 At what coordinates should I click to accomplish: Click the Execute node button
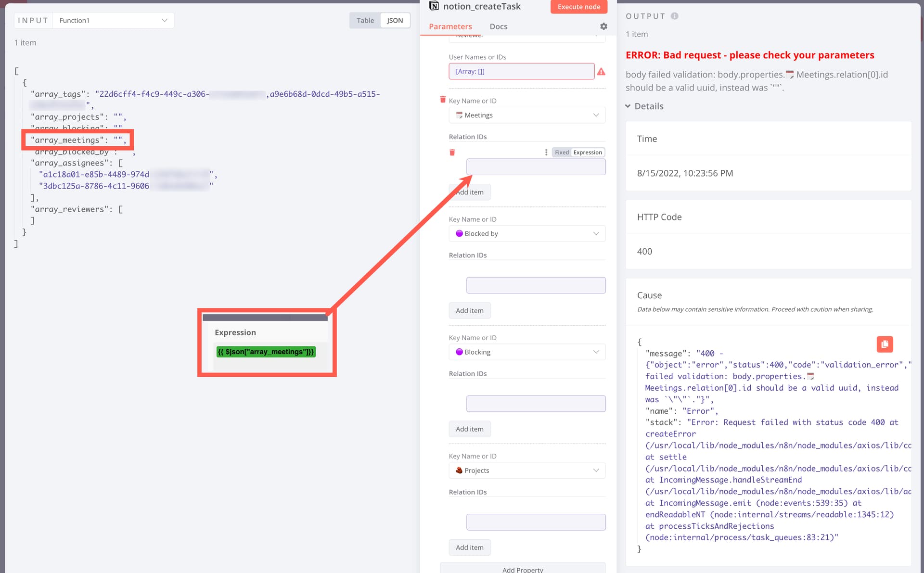[578, 7]
